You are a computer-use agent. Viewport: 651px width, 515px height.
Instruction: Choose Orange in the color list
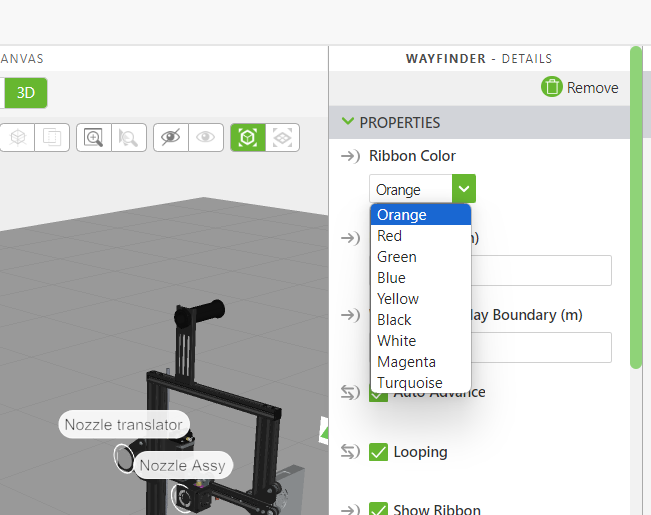coord(421,215)
